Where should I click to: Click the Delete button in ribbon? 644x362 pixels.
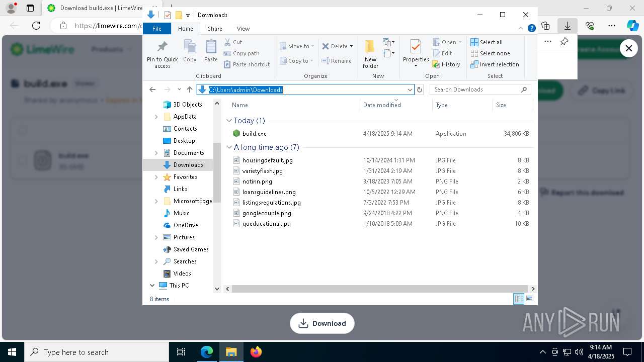point(335,46)
